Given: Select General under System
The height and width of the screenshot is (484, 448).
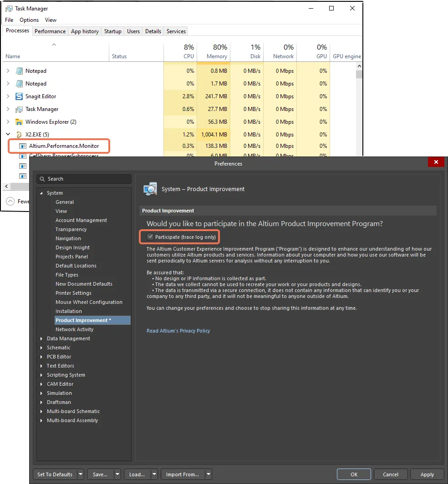Looking at the screenshot, I should click(x=65, y=202).
